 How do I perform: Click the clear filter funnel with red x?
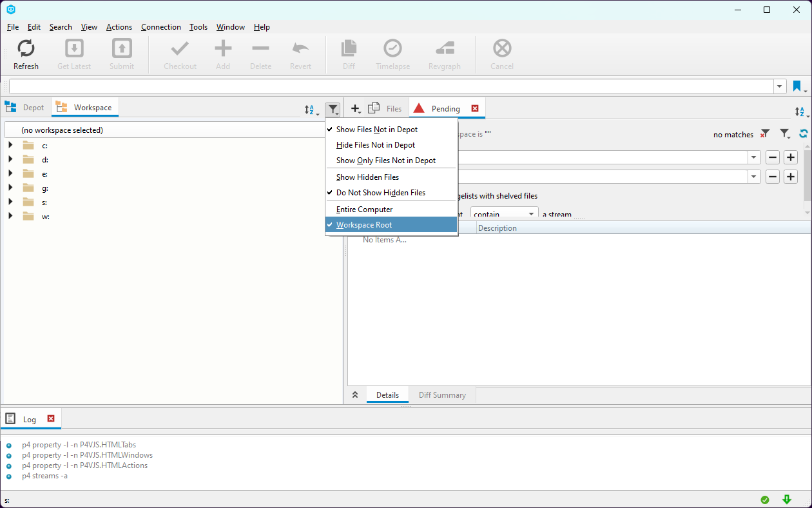click(765, 134)
